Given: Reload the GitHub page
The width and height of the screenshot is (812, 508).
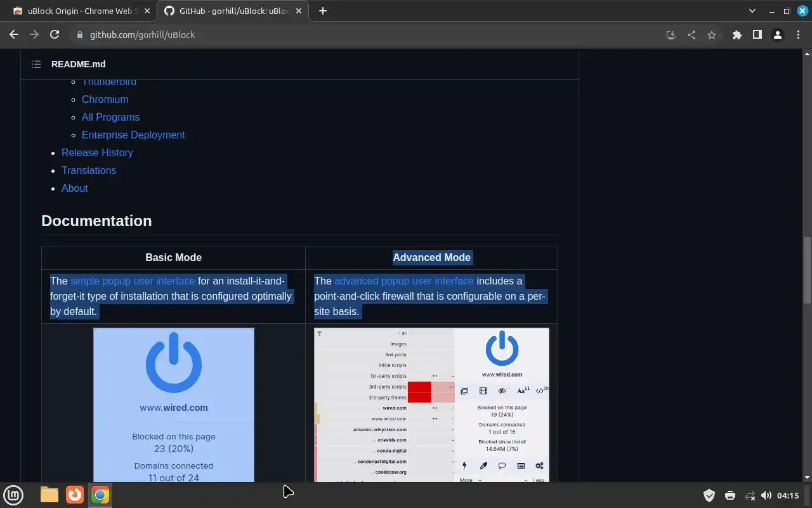Looking at the screenshot, I should pos(55,35).
